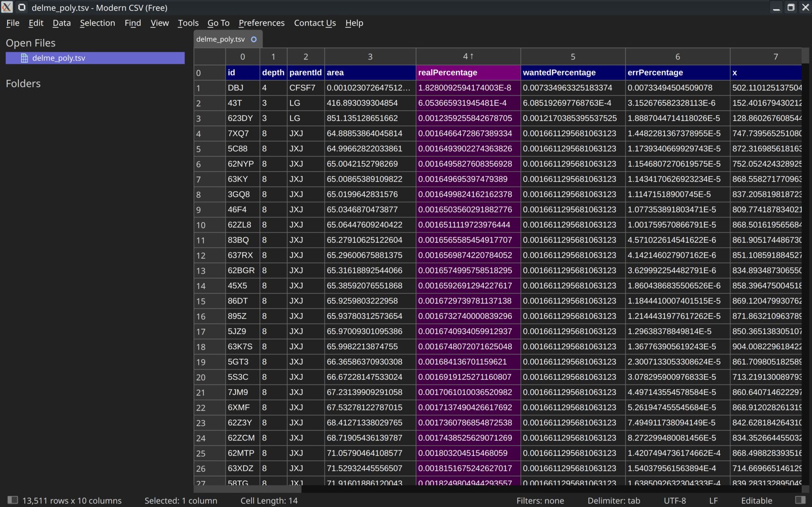
Task: Open the Tools menu
Action: [x=188, y=23]
